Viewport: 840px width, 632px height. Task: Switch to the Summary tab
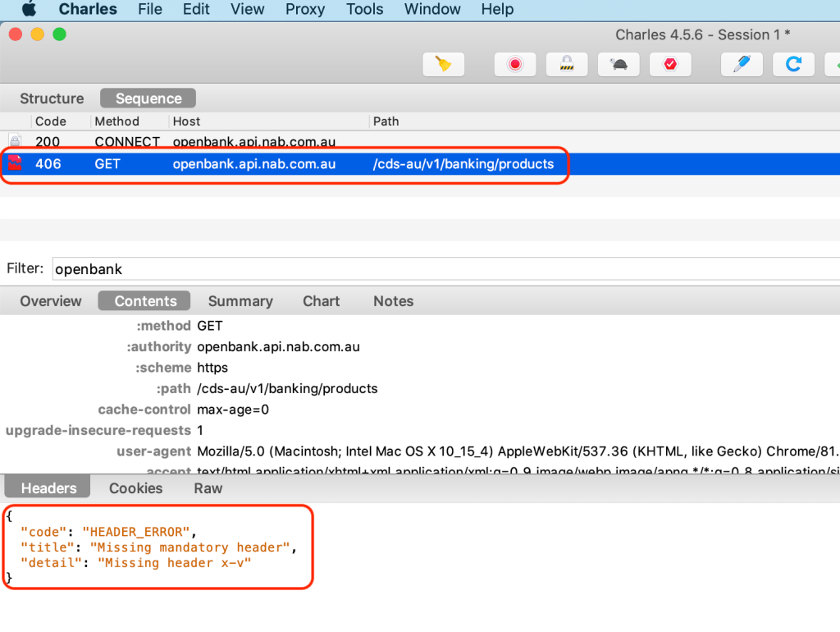[240, 301]
